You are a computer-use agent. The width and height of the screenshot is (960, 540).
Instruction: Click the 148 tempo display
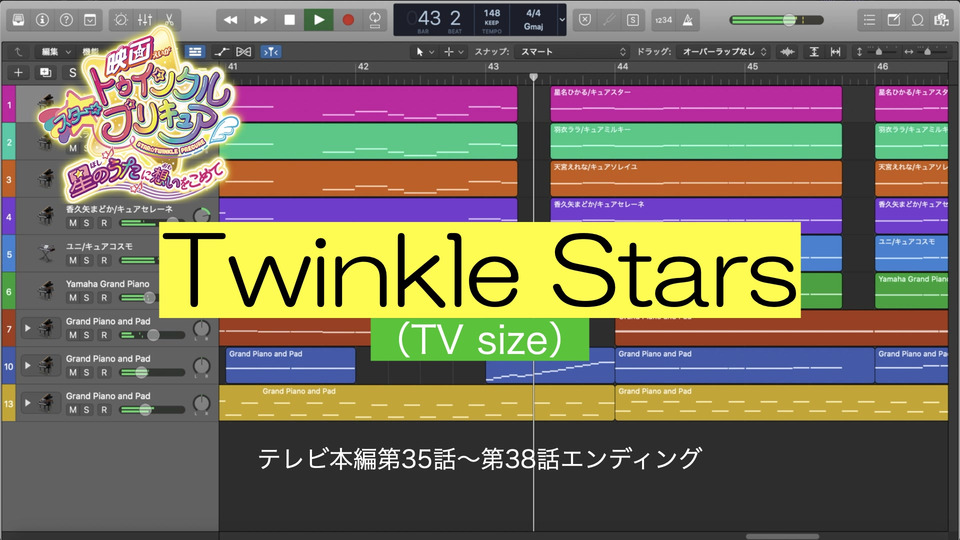pos(492,20)
